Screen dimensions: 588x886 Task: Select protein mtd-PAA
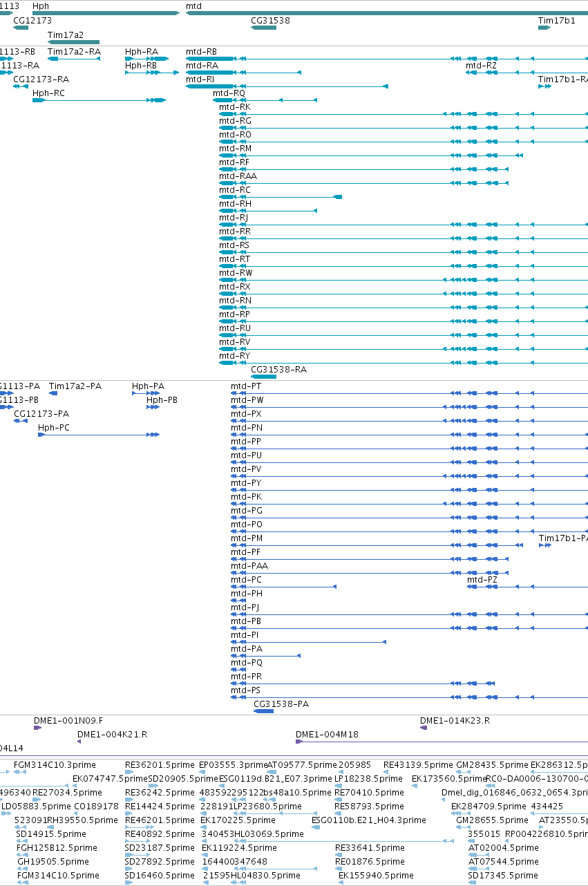249,566
